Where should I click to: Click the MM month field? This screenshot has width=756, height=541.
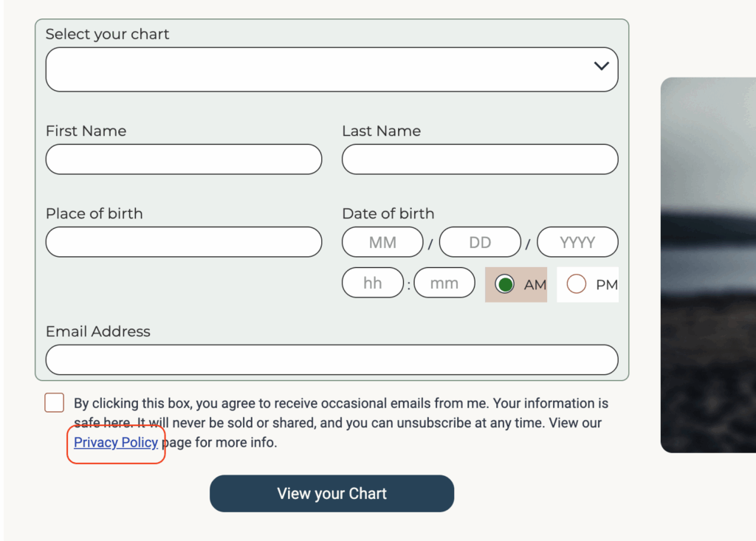pyautogui.click(x=382, y=242)
